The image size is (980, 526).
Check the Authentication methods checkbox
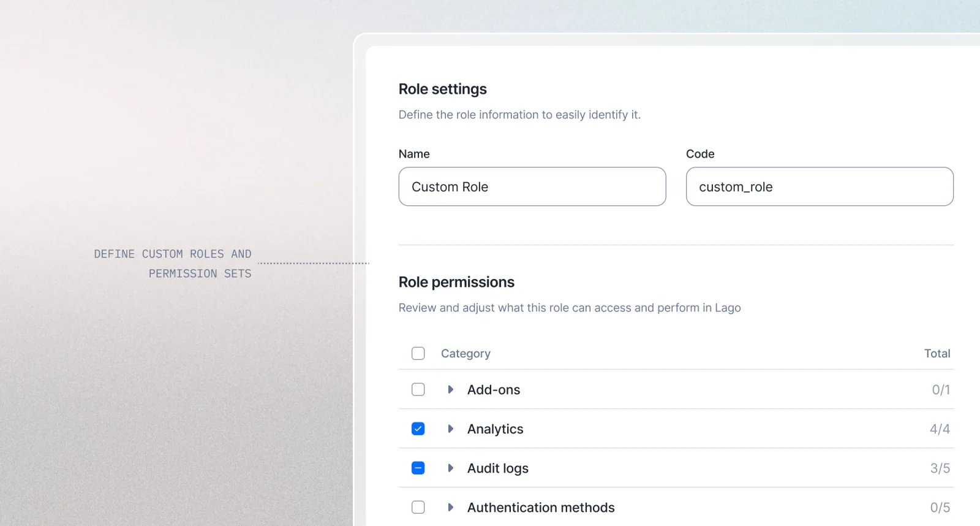pos(418,507)
